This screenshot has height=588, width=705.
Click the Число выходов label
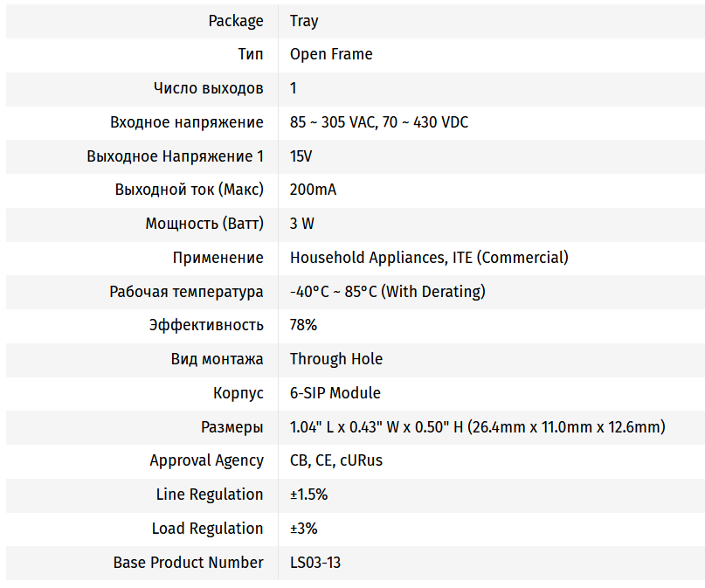[208, 88]
